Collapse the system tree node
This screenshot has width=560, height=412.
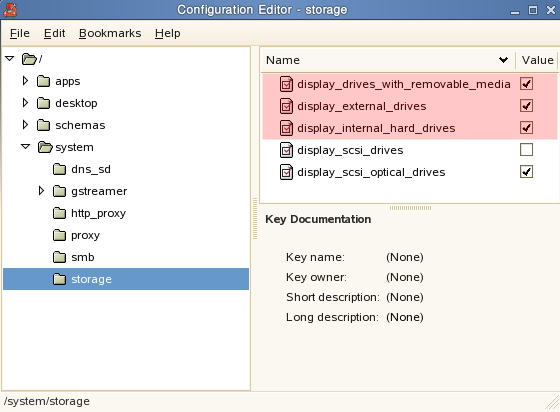25,147
